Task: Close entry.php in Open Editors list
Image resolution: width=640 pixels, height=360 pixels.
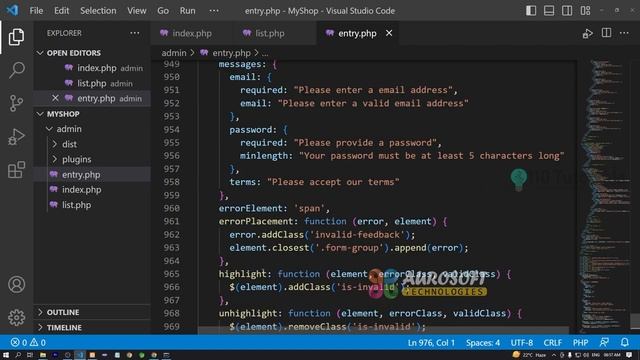Action: [55, 98]
